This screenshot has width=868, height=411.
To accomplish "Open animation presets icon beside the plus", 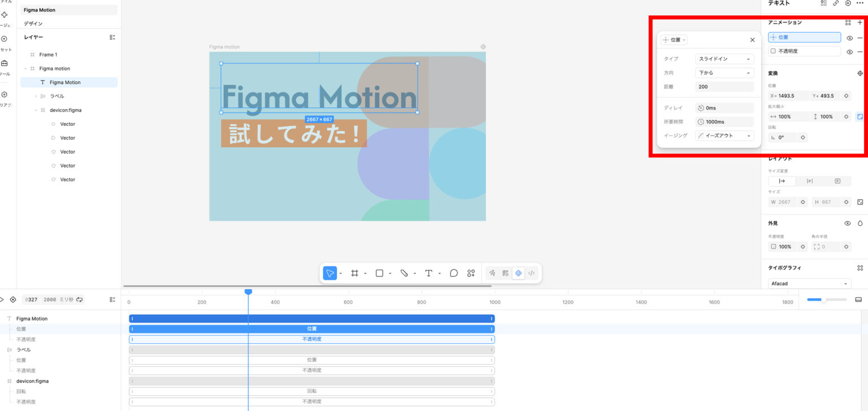I will (848, 23).
